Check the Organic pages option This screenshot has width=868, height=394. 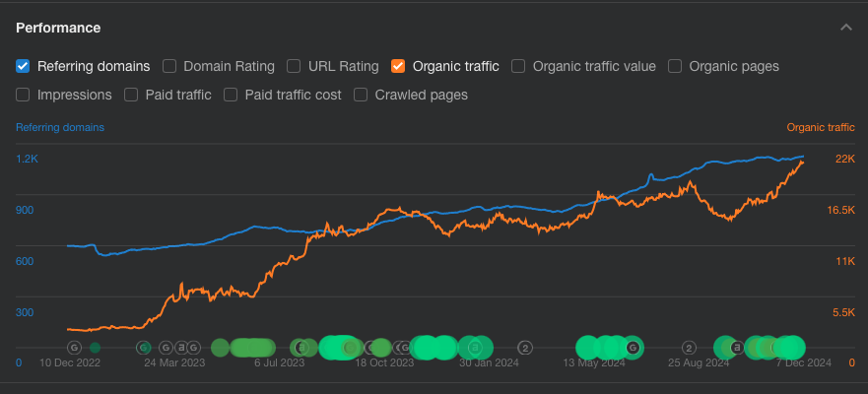pos(675,67)
